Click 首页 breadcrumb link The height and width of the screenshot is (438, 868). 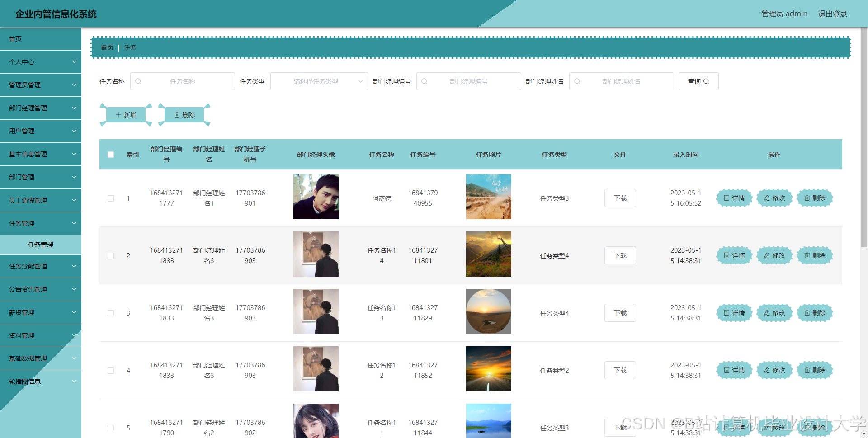(107, 47)
